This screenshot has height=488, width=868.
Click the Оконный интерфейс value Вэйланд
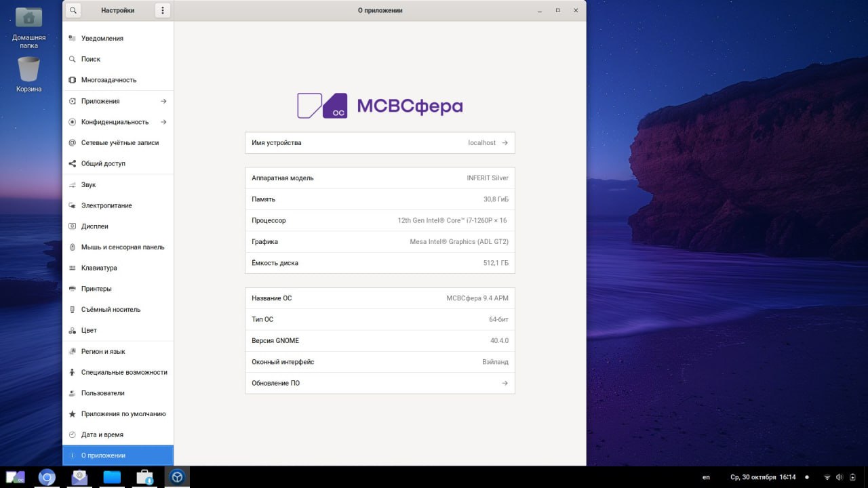pyautogui.click(x=495, y=362)
